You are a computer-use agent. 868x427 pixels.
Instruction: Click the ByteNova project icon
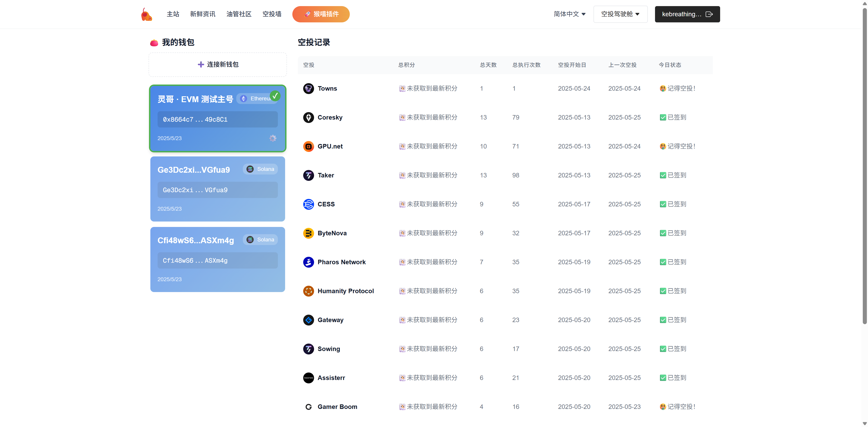pos(308,233)
